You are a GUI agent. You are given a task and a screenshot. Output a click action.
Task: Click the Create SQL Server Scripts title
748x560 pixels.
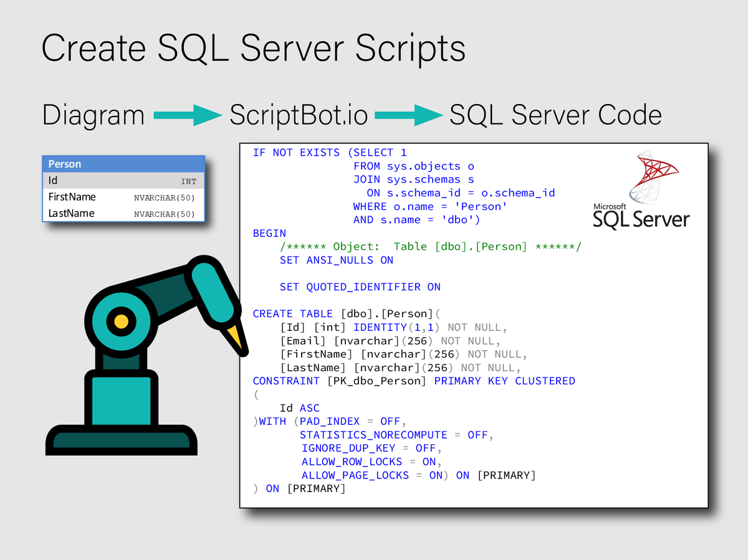(x=252, y=48)
